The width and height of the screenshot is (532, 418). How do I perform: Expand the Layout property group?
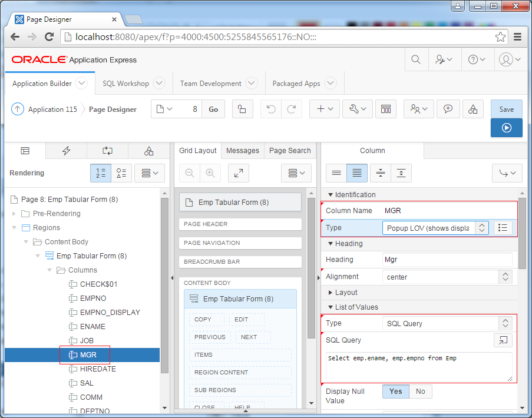(x=330, y=293)
